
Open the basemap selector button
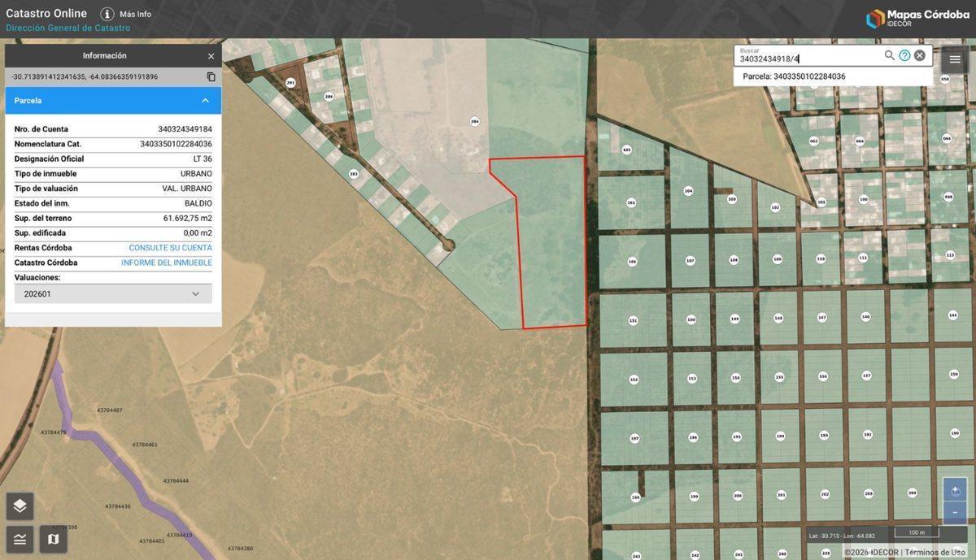(x=54, y=539)
